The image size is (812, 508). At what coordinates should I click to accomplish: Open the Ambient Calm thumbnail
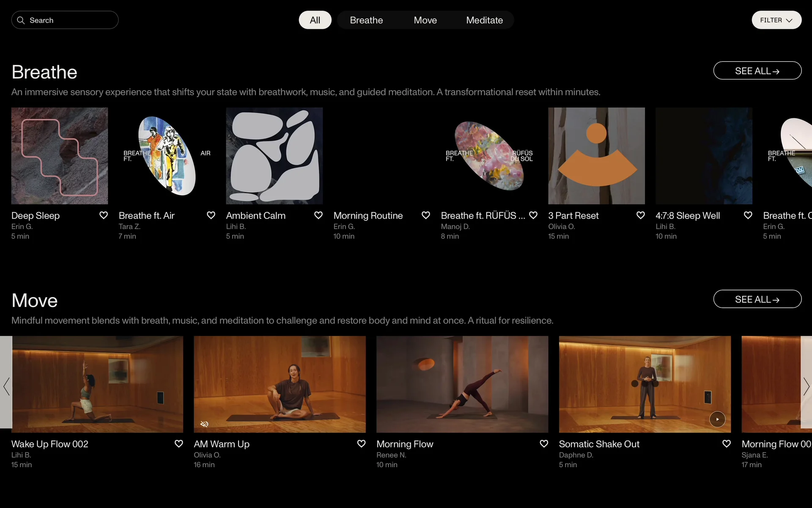274,156
